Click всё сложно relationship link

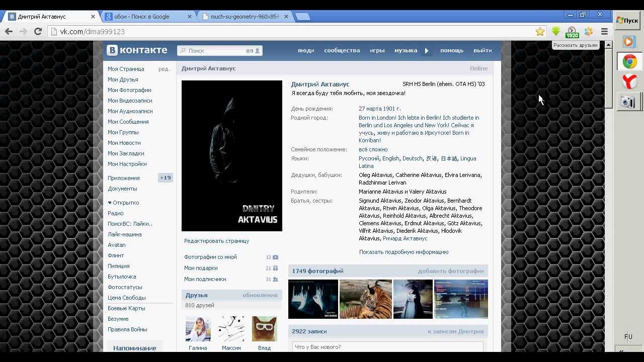(x=373, y=149)
